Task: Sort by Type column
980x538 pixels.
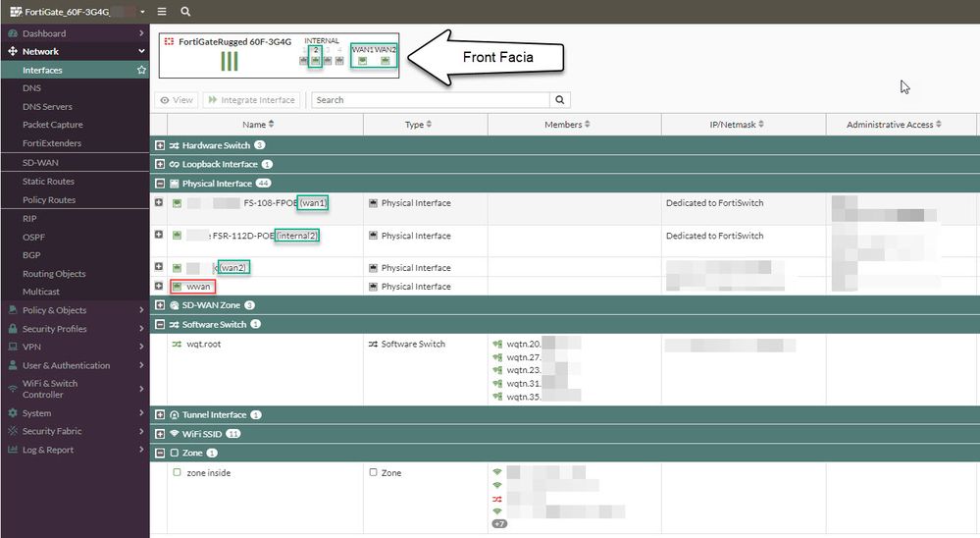Action: (418, 125)
